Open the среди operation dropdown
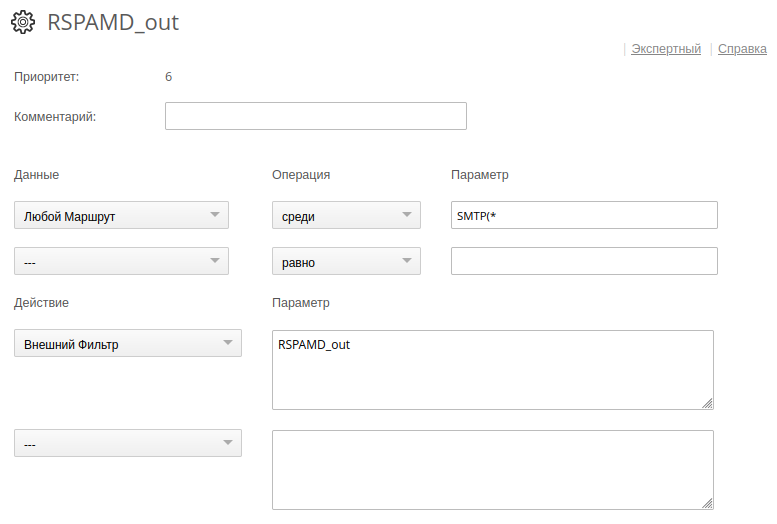Viewport: 777px width, 524px height. 346,215
